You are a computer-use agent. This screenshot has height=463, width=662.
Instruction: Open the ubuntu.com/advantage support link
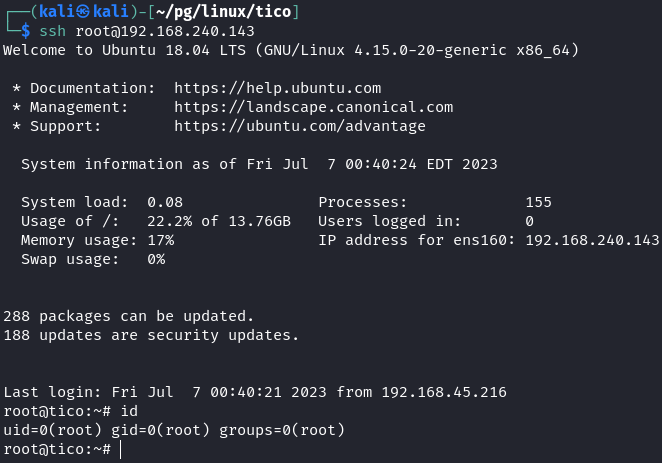[x=300, y=126]
